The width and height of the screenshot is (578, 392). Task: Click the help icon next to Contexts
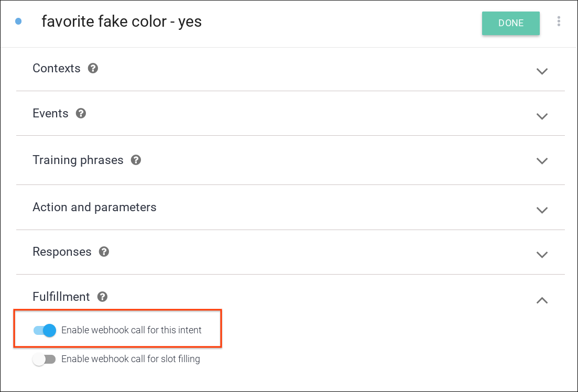point(93,69)
